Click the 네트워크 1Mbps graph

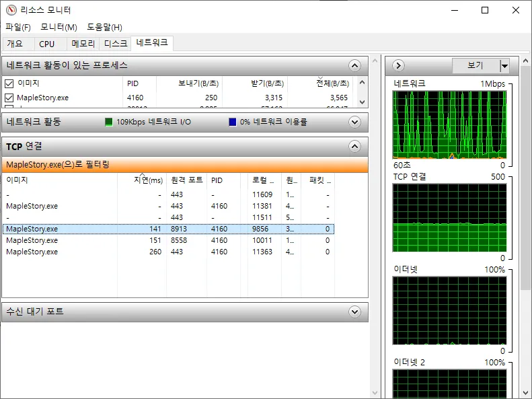pos(449,124)
